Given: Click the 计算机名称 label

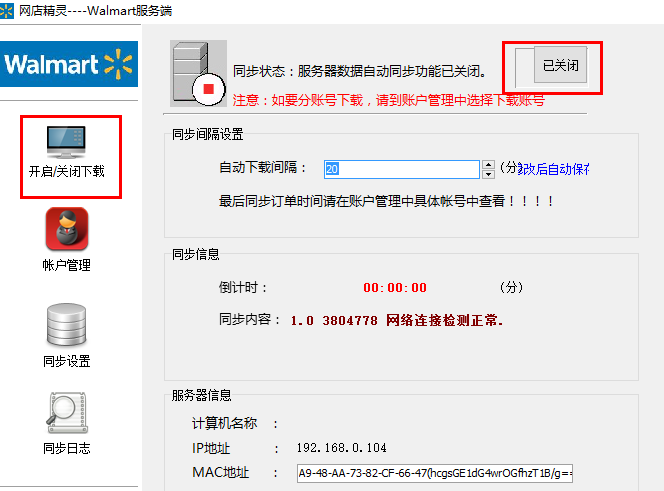Looking at the screenshot, I should 224,423.
